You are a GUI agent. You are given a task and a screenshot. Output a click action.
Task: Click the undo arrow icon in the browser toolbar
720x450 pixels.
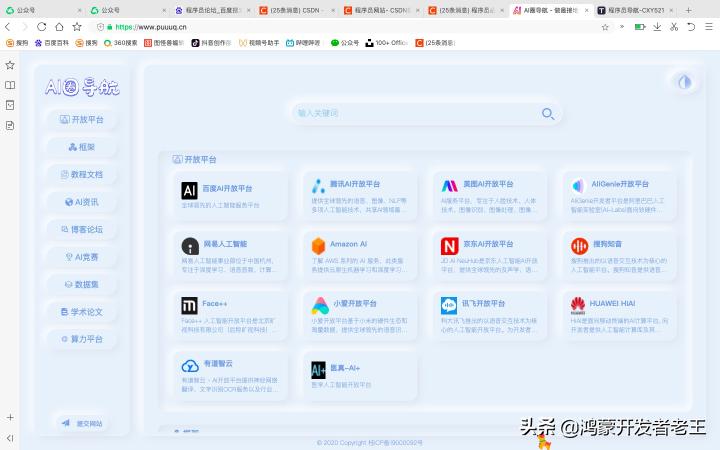[691, 27]
